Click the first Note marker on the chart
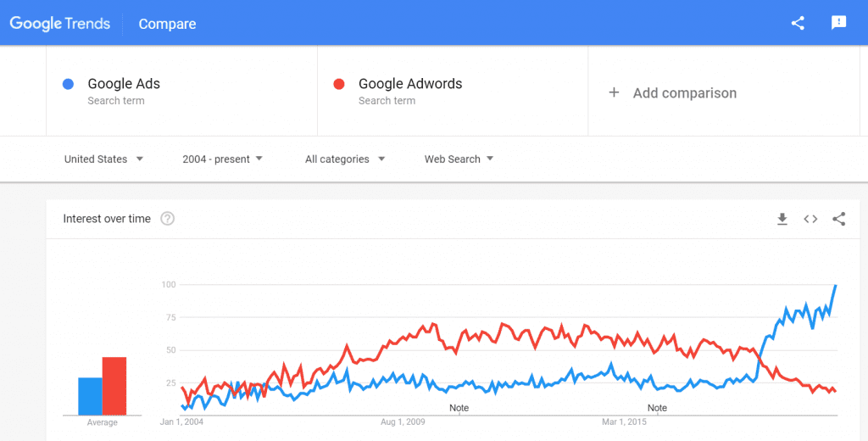Viewport: 868px width, 441px height. click(459, 408)
